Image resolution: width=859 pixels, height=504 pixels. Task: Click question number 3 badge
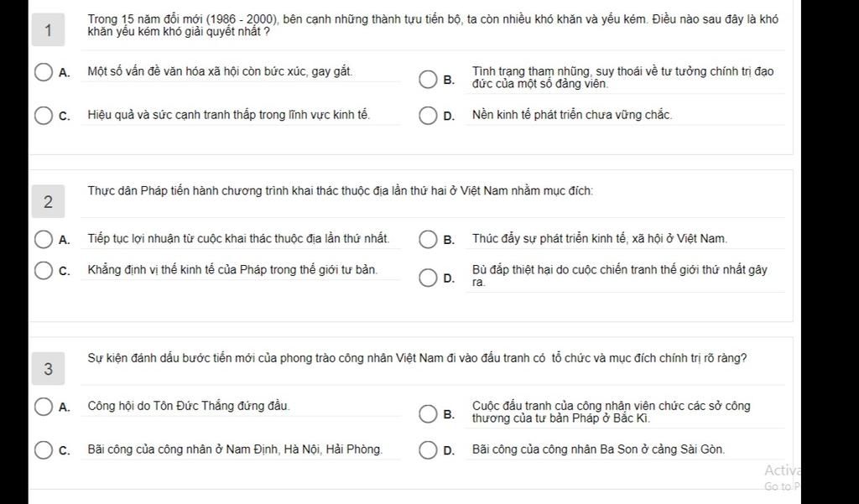48,369
